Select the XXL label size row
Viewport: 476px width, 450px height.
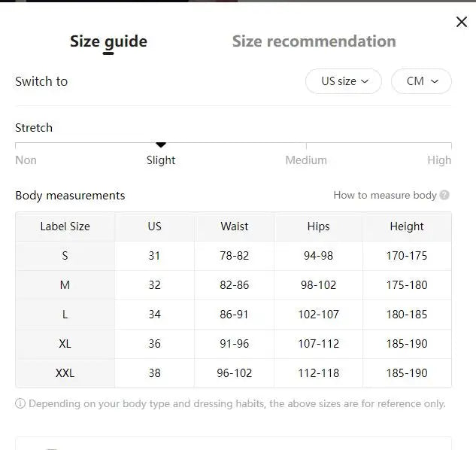(65, 373)
